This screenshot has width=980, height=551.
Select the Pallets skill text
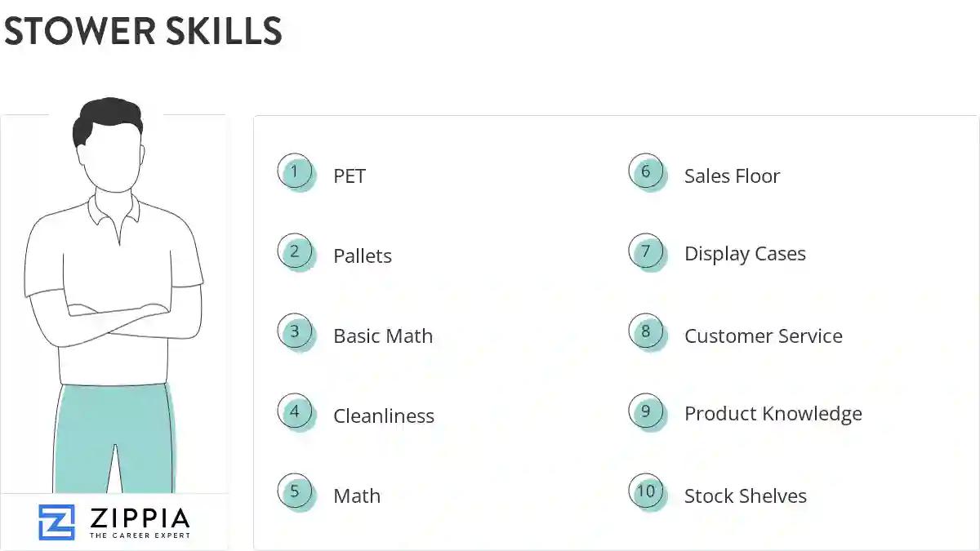[x=363, y=256]
